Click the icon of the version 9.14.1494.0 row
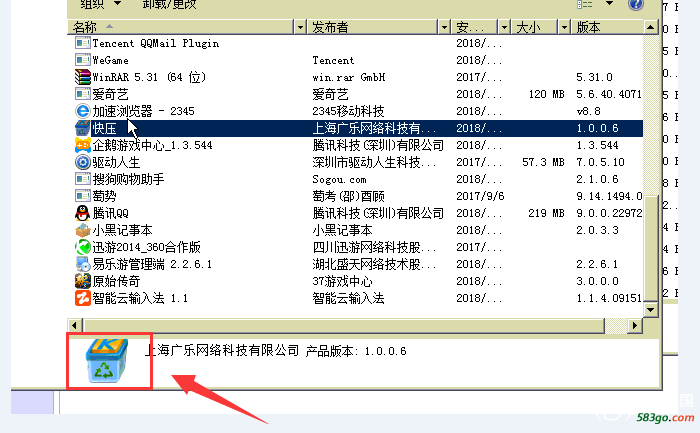The height and width of the screenshot is (433, 700). (x=83, y=196)
